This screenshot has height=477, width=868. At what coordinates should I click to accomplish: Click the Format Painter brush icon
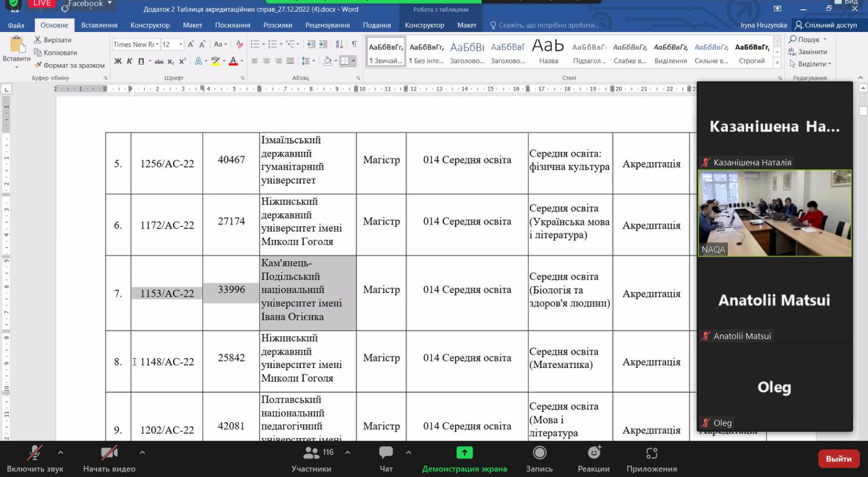pos(38,65)
